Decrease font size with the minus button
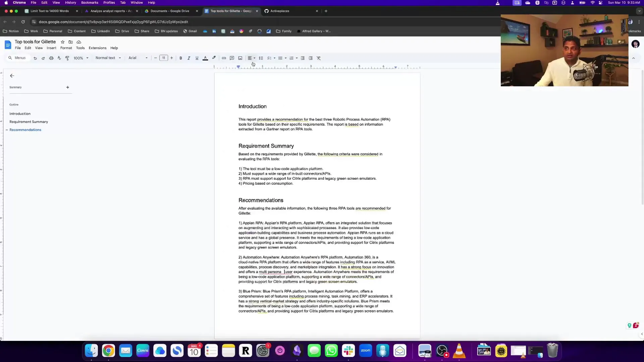 tap(155, 58)
